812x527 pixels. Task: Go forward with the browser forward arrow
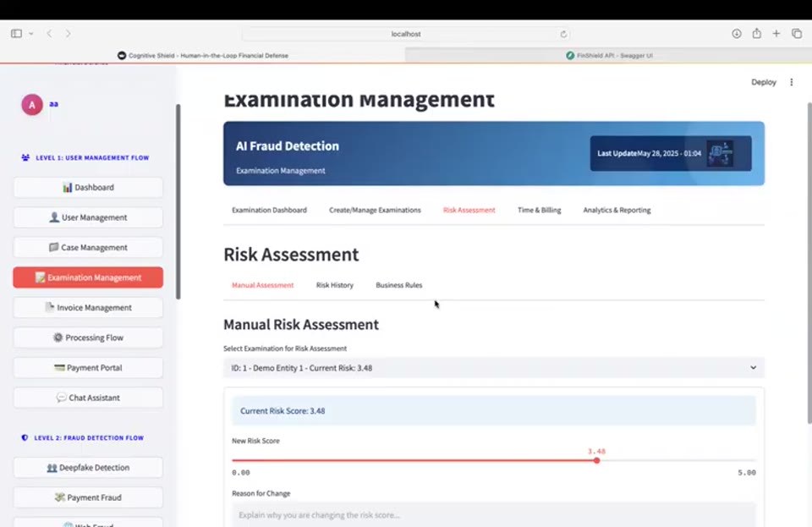(x=68, y=34)
